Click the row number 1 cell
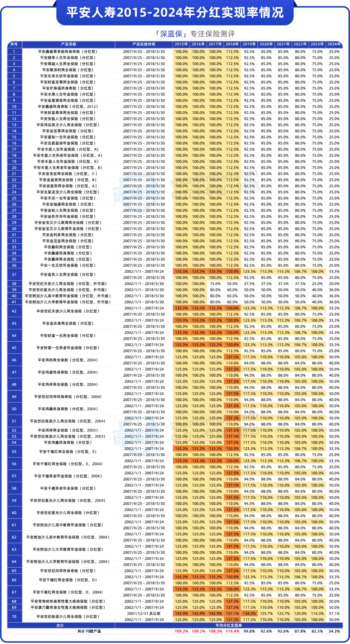The image size is (350, 644). click(x=14, y=51)
